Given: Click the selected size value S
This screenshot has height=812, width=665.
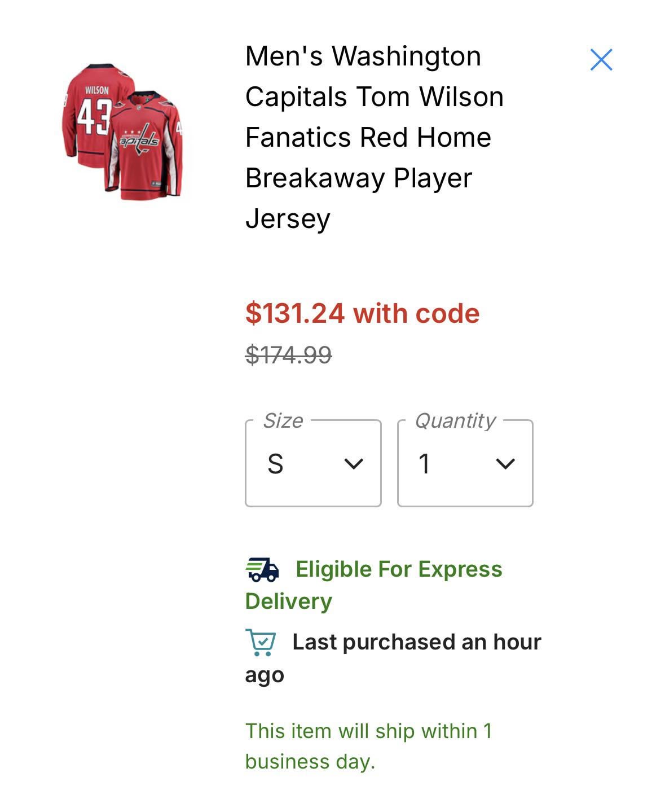Looking at the screenshot, I should tap(275, 464).
